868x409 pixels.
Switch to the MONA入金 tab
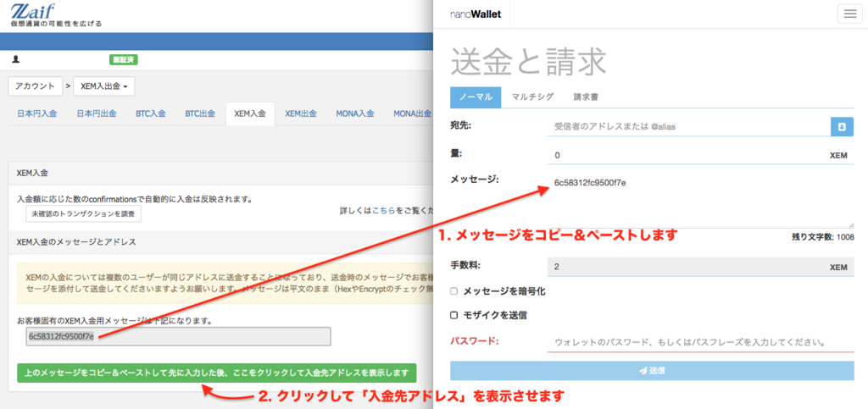pos(355,113)
